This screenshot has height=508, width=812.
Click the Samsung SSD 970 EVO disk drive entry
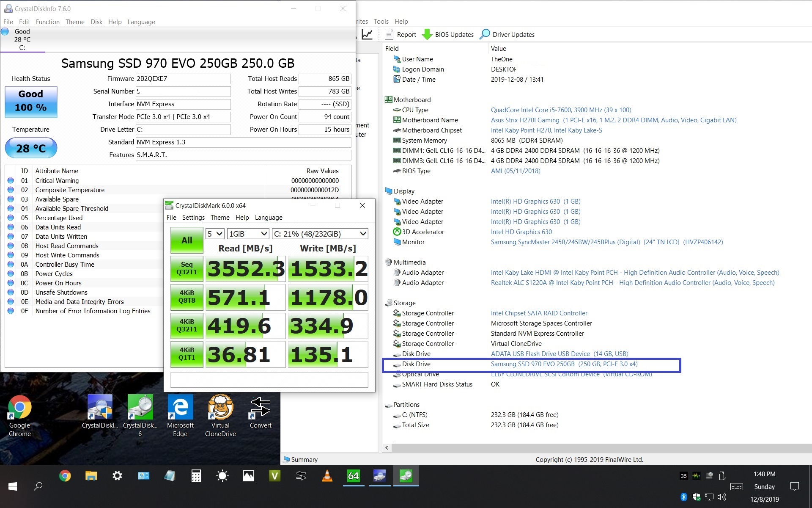(x=563, y=364)
